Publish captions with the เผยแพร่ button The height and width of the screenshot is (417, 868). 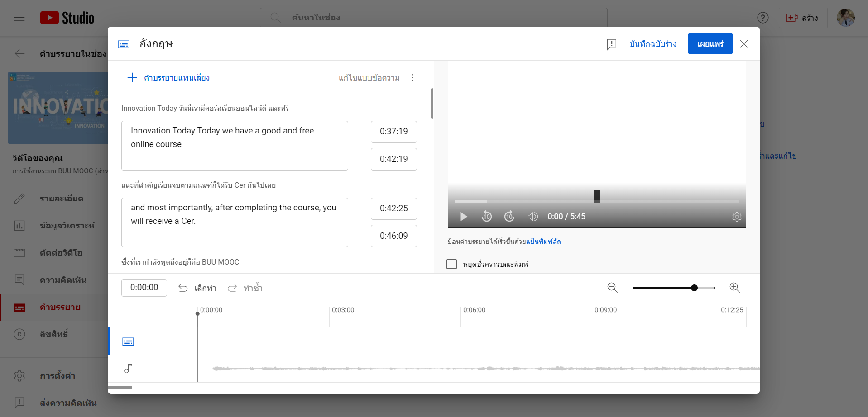click(710, 44)
